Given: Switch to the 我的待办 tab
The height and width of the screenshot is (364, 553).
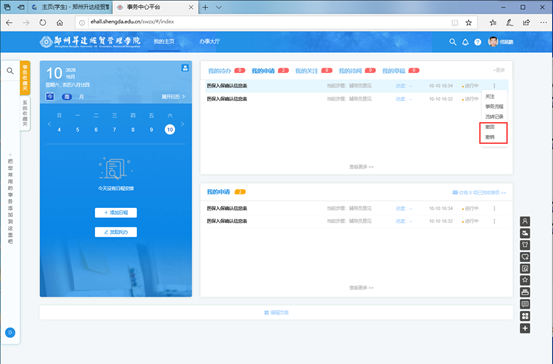Looking at the screenshot, I should tap(219, 71).
